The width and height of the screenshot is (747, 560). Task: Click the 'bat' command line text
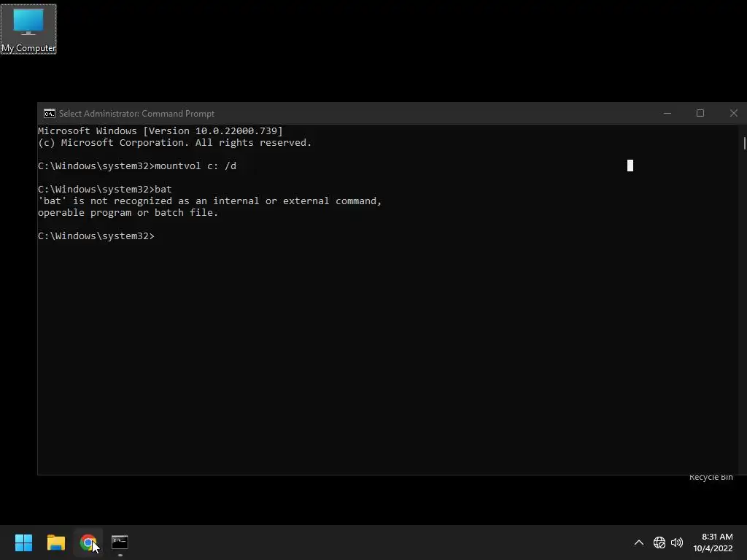105,189
